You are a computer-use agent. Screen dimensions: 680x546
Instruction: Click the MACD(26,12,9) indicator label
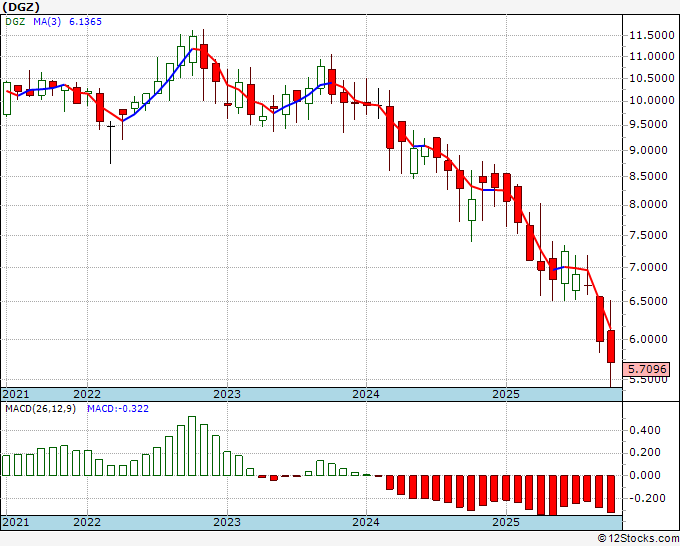[x=40, y=409]
